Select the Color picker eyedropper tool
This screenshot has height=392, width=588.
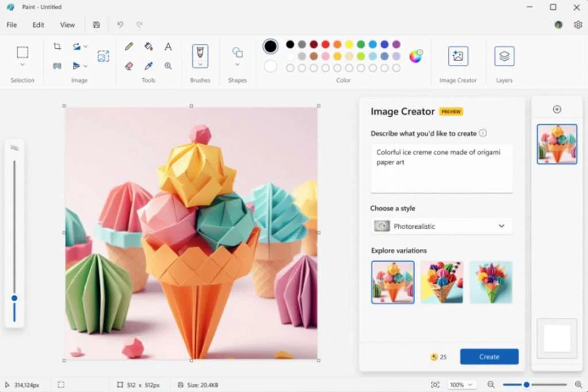pyautogui.click(x=148, y=65)
